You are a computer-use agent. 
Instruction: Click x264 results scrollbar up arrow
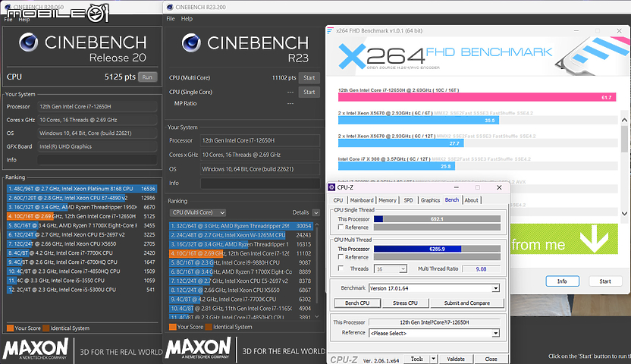pyautogui.click(x=625, y=120)
